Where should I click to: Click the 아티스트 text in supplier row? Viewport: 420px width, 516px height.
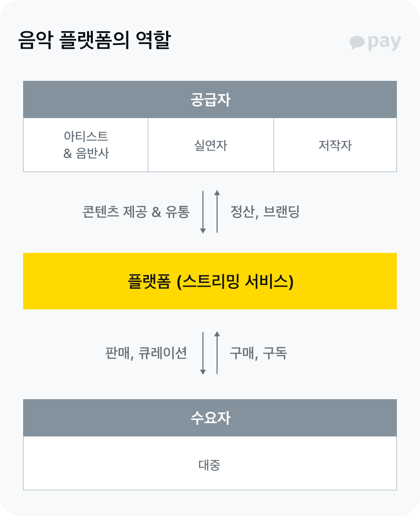86,136
